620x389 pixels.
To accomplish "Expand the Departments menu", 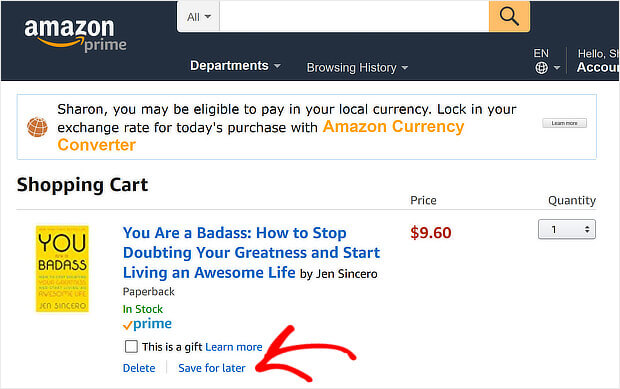I will [x=235, y=66].
